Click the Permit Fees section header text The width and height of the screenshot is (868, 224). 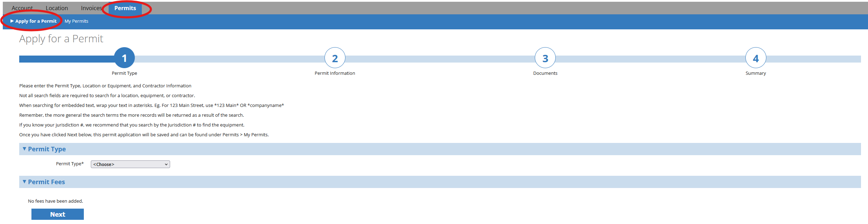tap(46, 182)
